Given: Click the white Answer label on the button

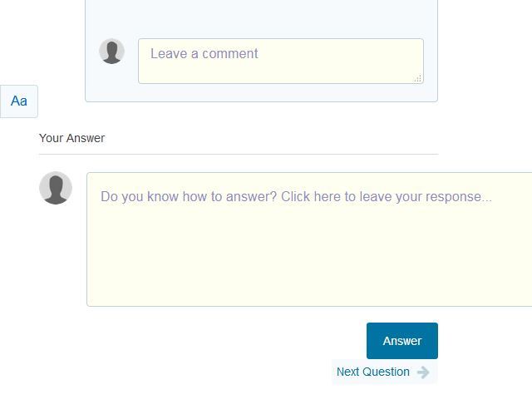Looking at the screenshot, I should [402, 341].
